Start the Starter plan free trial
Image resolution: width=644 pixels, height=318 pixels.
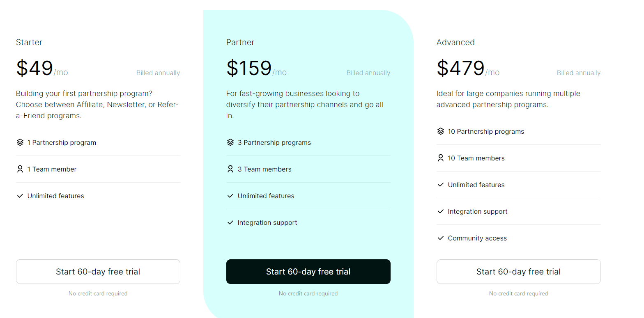coord(98,272)
